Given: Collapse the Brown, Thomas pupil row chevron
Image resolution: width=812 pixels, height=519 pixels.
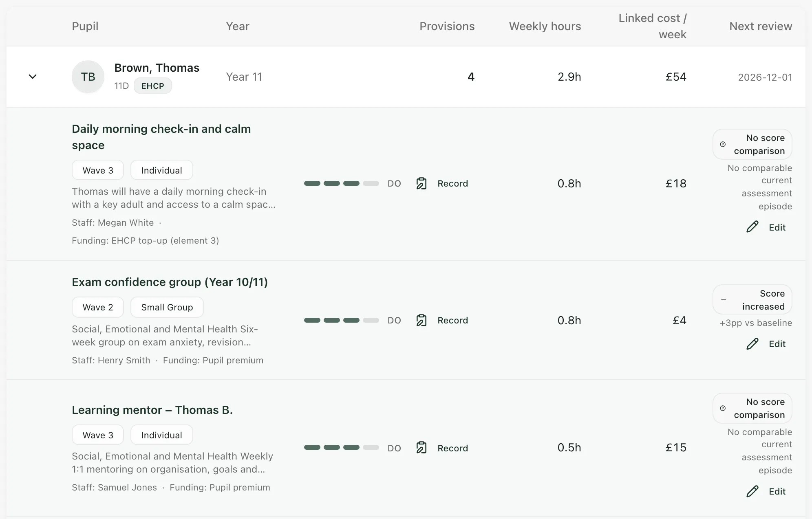Looking at the screenshot, I should click(x=33, y=77).
